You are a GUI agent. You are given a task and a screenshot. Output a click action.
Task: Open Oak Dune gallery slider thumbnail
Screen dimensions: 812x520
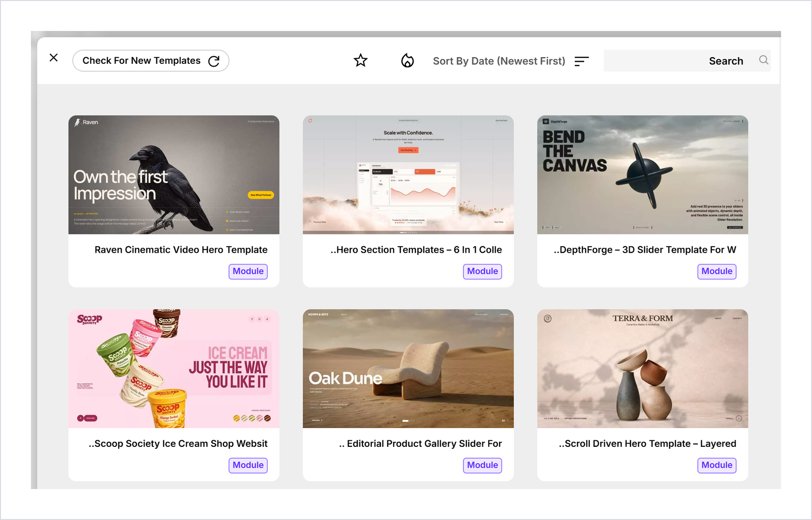[408, 369]
